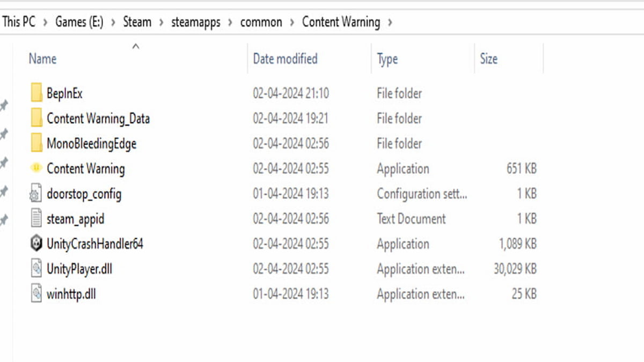Image resolution: width=644 pixels, height=362 pixels.
Task: Select the doorstop_config file icon
Action: 36,194
